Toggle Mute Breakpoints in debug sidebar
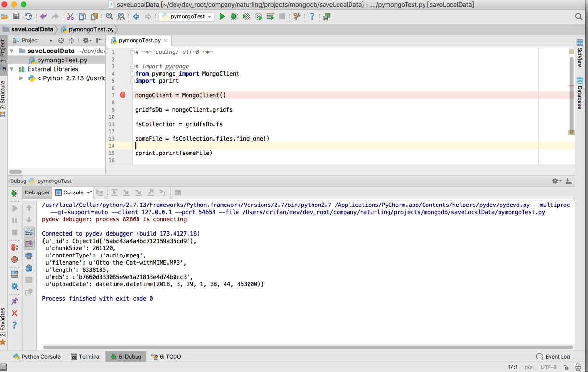 coord(14,259)
